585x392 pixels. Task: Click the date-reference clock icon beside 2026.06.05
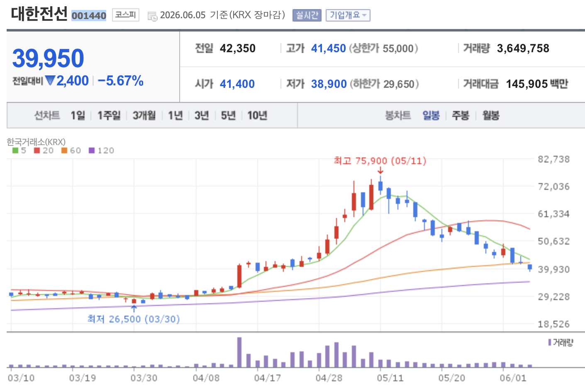pos(152,17)
